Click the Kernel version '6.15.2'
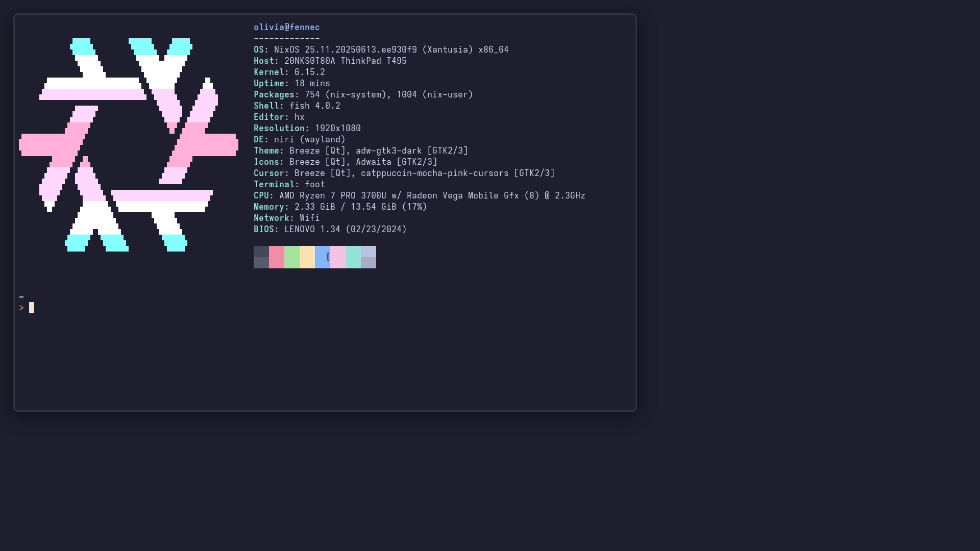The image size is (980, 551). (310, 72)
